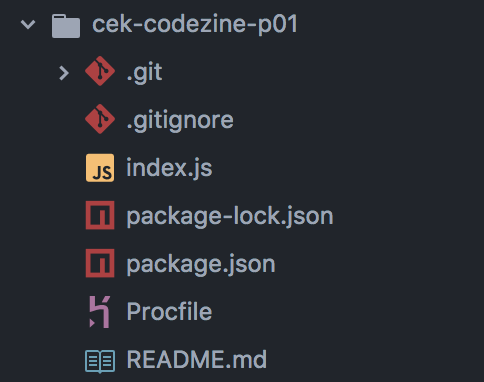Click empty row space beside README.md name
Image resolution: width=484 pixels, height=382 pixels.
[x=373, y=360]
